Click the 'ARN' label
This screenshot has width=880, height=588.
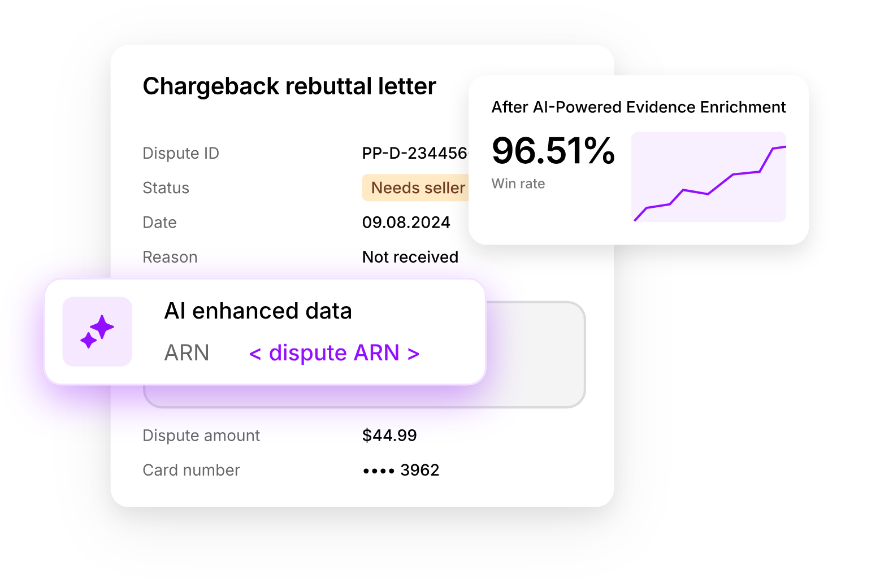point(187,353)
